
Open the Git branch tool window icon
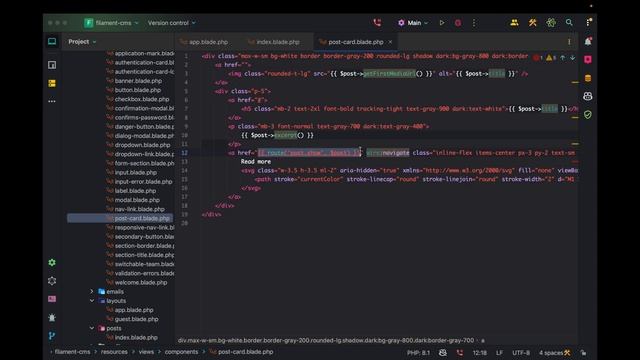click(x=52, y=336)
